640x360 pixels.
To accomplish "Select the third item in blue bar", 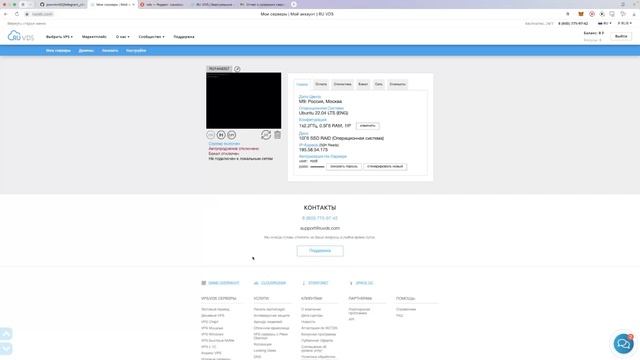I will tap(110, 51).
